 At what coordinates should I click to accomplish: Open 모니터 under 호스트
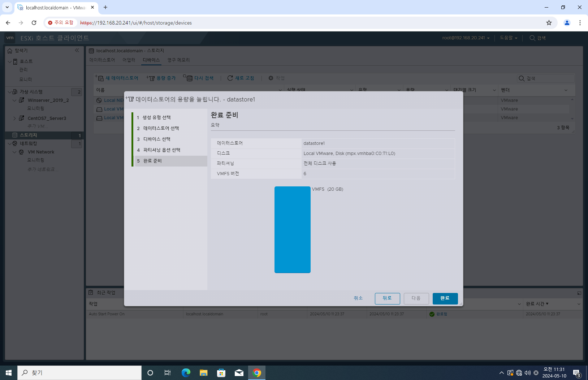click(x=26, y=79)
